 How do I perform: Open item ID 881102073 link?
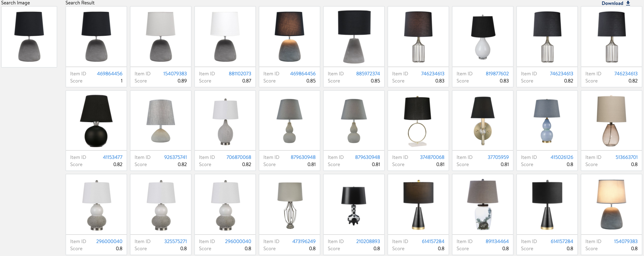tap(240, 74)
